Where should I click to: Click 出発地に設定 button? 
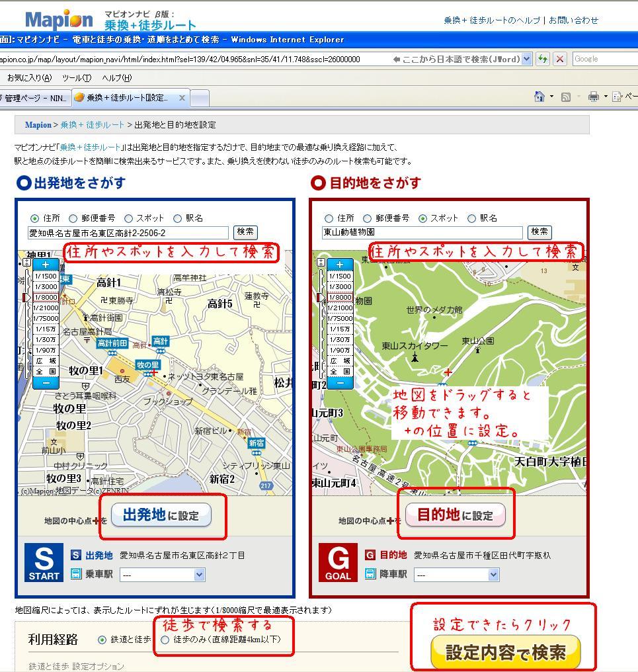pos(161,515)
